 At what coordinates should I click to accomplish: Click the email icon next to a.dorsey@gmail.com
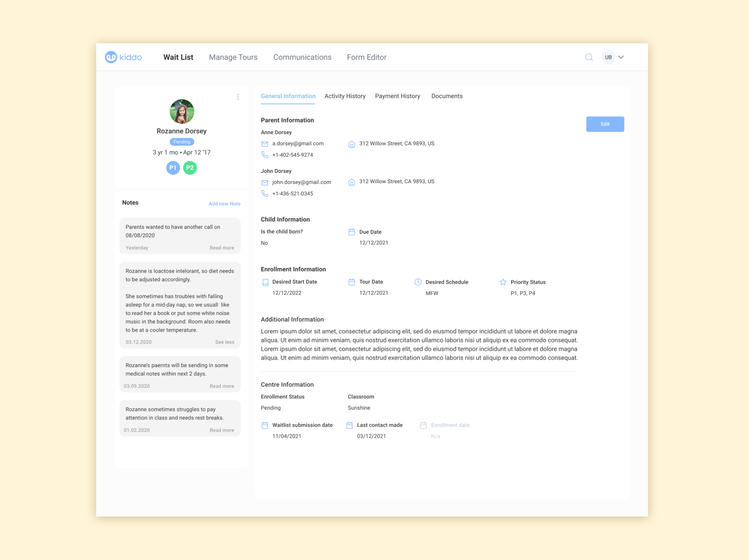265,143
